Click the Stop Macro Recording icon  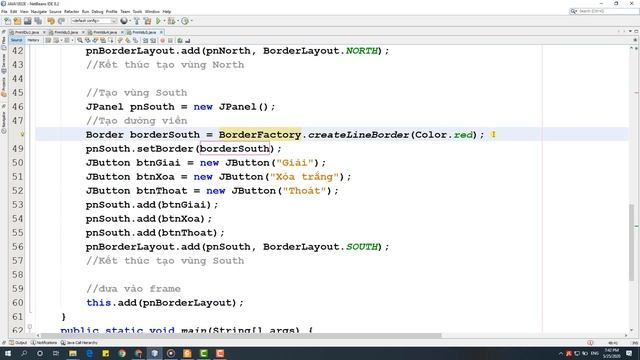(170, 40)
